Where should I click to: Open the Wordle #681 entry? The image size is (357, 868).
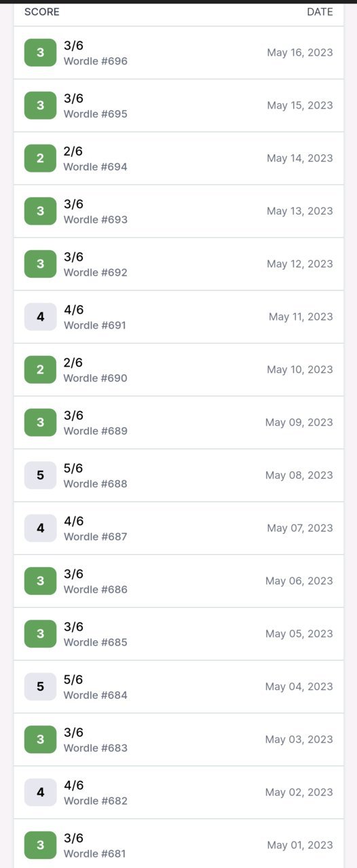pos(178,845)
